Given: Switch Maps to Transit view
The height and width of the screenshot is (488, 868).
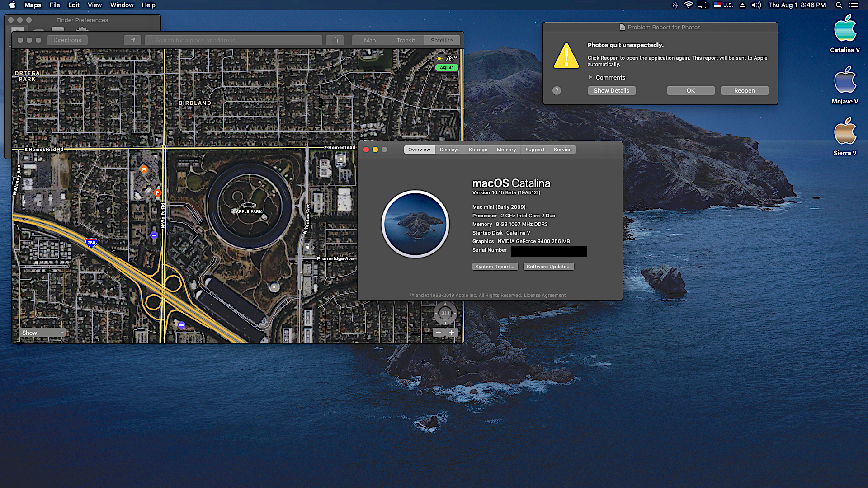Looking at the screenshot, I should coord(406,40).
